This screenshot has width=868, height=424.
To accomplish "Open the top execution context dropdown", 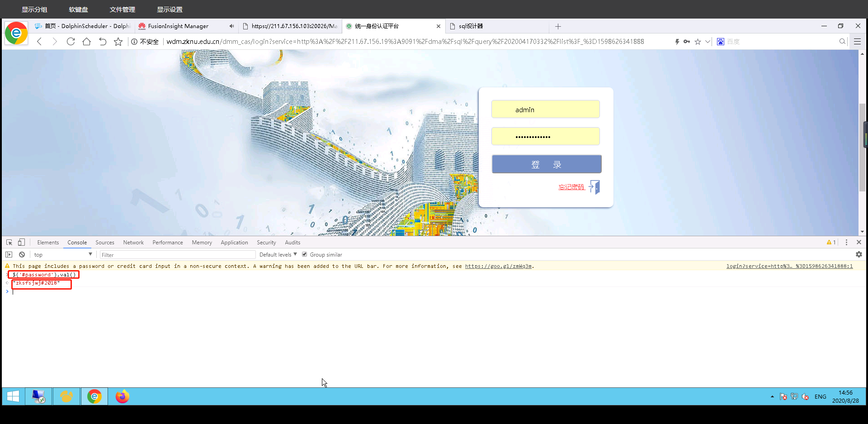I will coord(63,255).
